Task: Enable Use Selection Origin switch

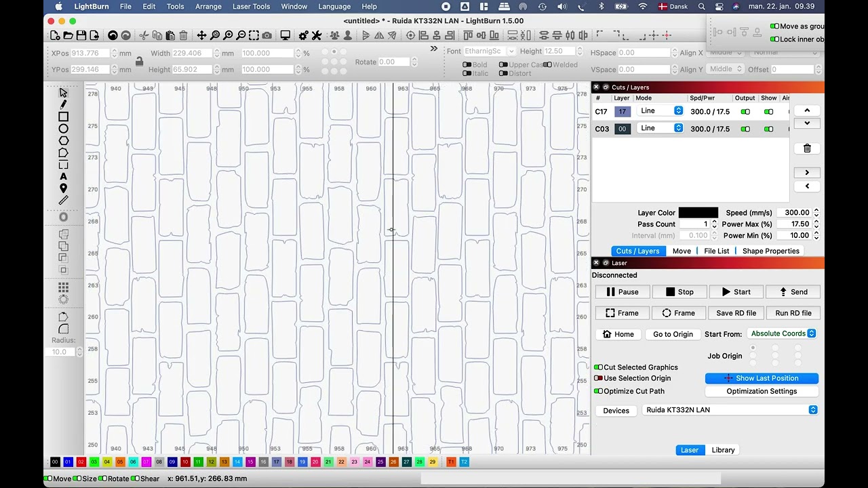Action: pyautogui.click(x=598, y=378)
